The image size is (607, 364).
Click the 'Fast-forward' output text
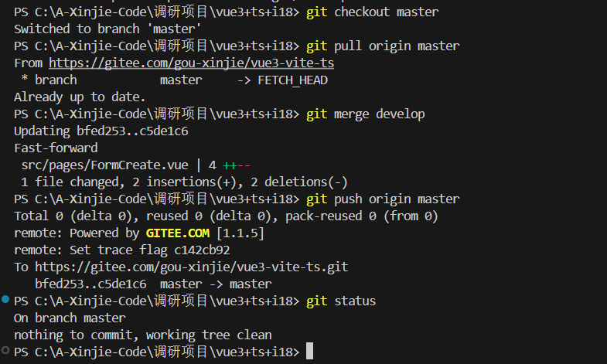tap(56, 148)
